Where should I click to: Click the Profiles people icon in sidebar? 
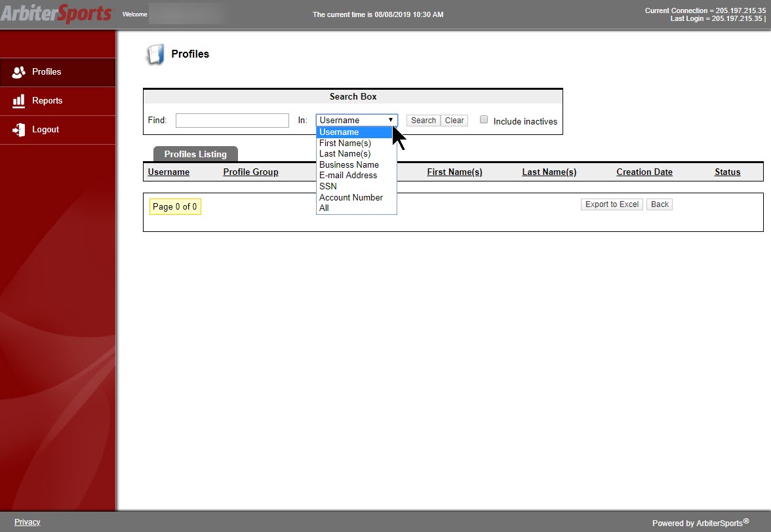[x=18, y=72]
